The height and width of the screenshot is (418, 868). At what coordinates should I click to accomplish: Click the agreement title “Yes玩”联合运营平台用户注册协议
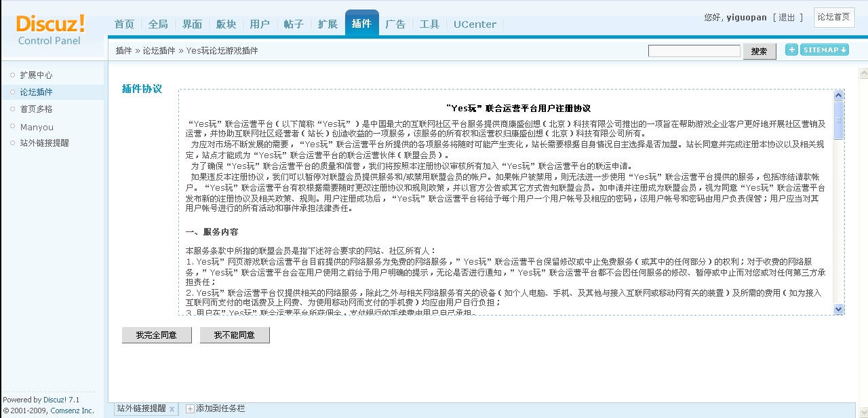coord(518,108)
